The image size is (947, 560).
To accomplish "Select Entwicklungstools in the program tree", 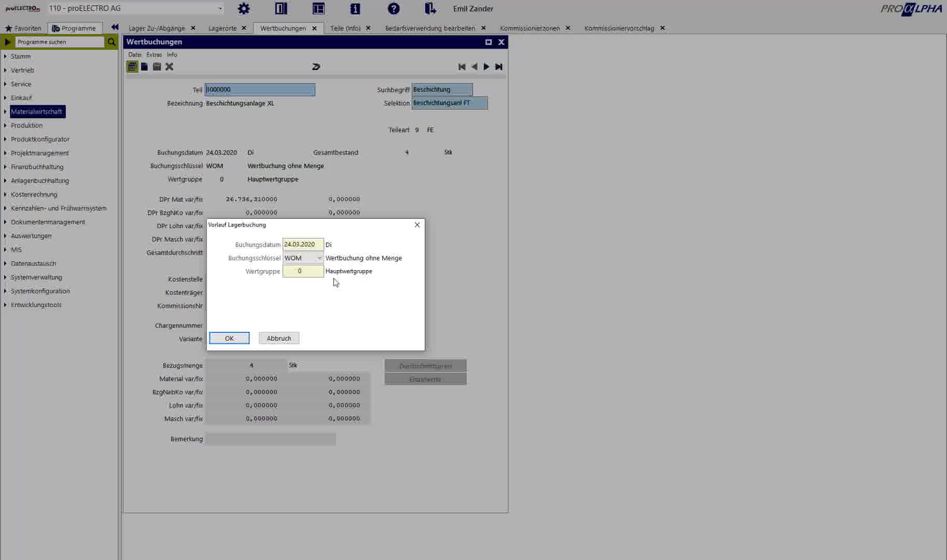I will 36,305.
